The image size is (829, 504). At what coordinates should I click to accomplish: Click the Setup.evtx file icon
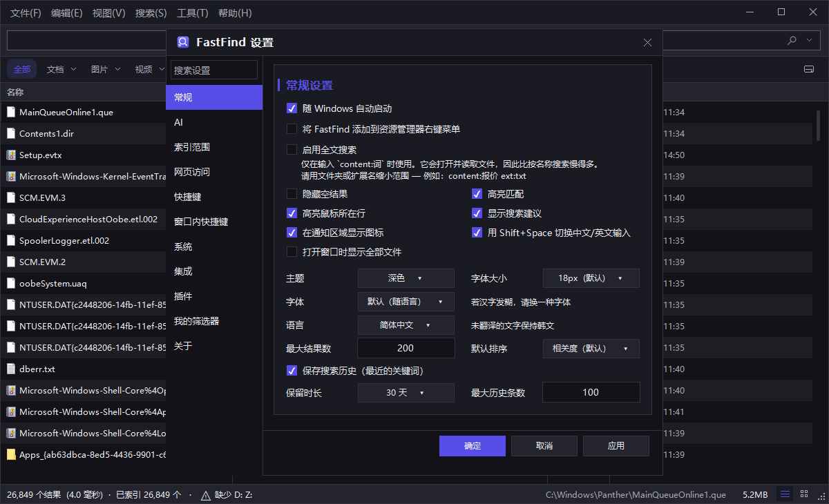11,155
